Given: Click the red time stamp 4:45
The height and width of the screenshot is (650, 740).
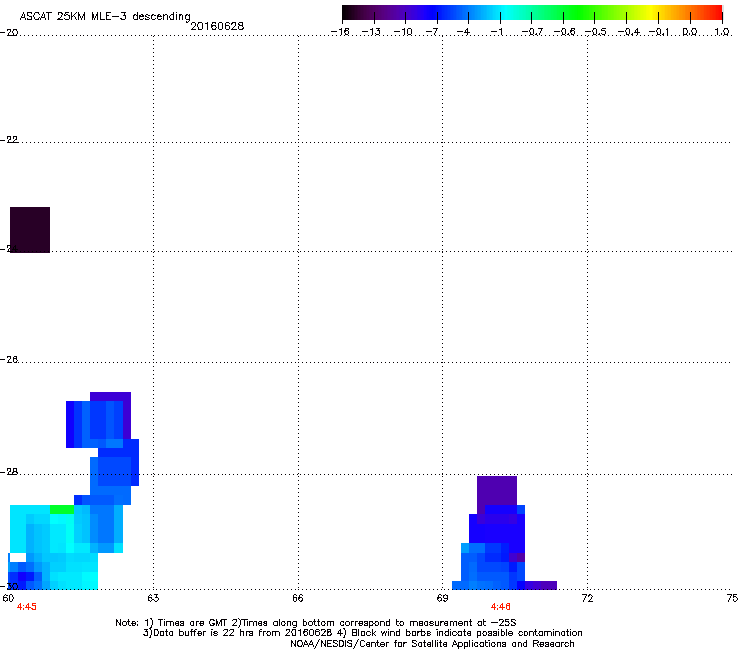Looking at the screenshot, I should pos(26,607).
